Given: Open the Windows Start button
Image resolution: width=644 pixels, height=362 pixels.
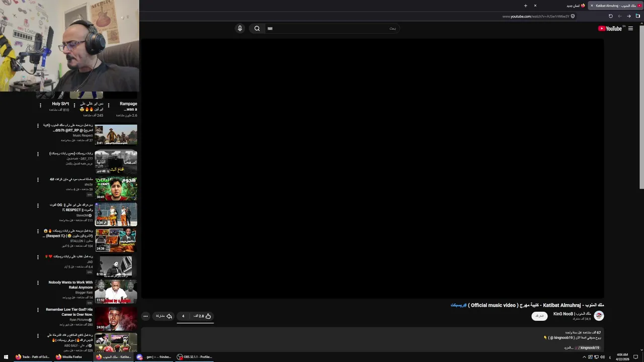Looking at the screenshot, I should click(x=6, y=357).
